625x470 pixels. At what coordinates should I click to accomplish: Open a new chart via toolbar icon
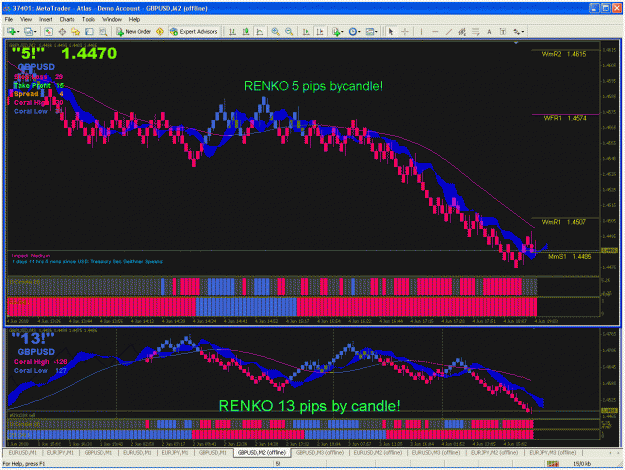click(x=11, y=31)
